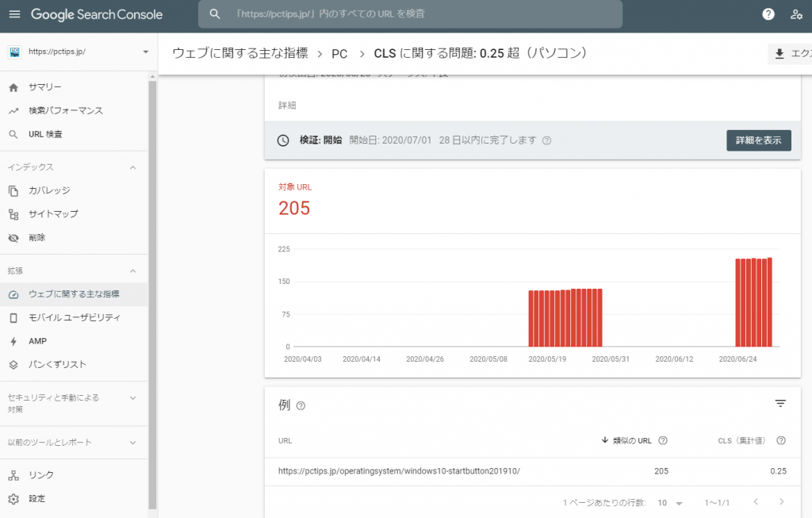Viewport: 812px width, 518px height.
Task: Click the crossed eye icon for 削除
Action: [13, 238]
